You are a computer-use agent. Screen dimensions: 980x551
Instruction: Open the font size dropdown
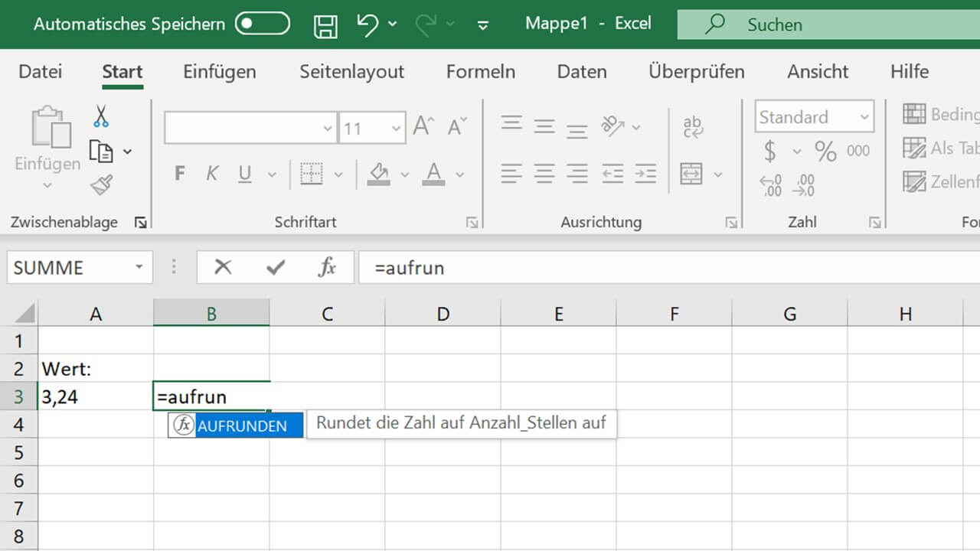tap(396, 129)
